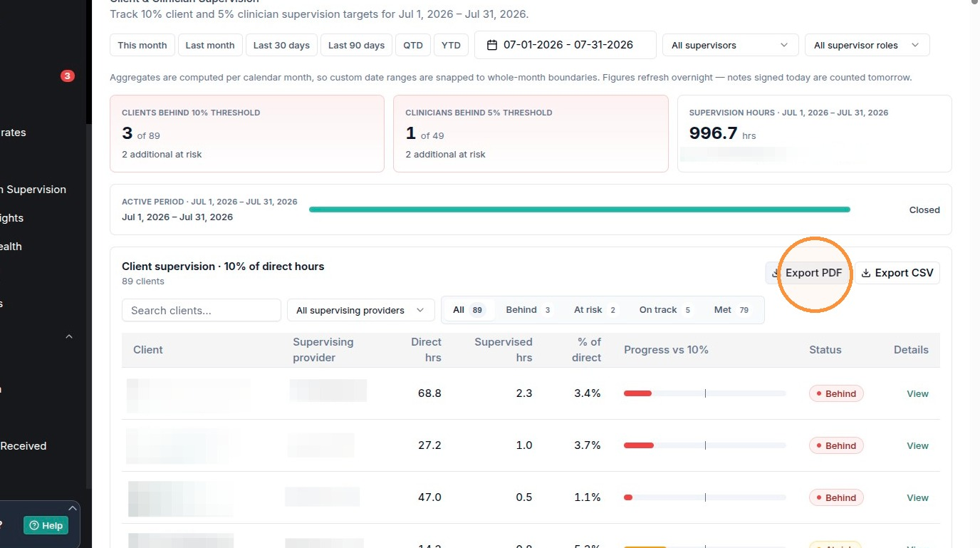
Task: Click the Supervision Hours 996.7 hrs card
Action: coord(814,133)
